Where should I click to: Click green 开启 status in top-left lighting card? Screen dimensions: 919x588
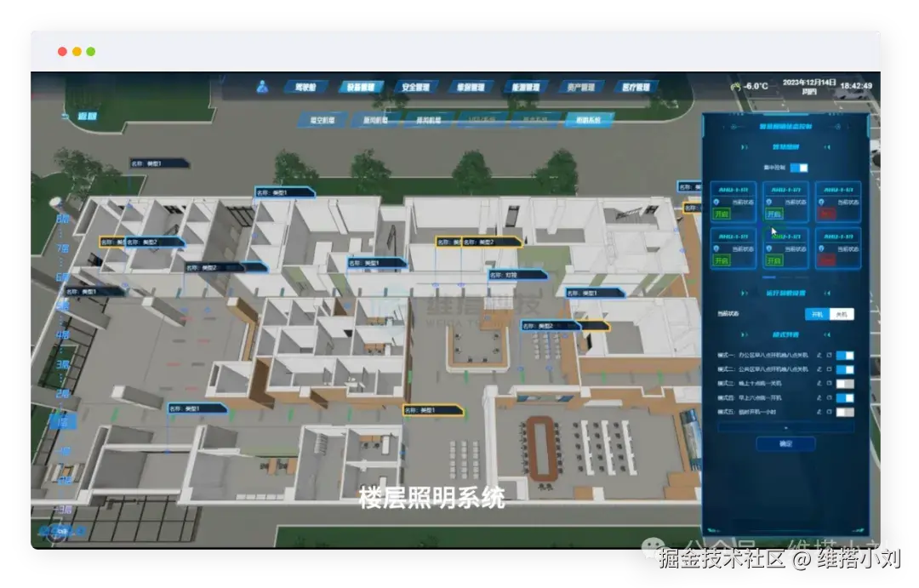pyautogui.click(x=722, y=214)
